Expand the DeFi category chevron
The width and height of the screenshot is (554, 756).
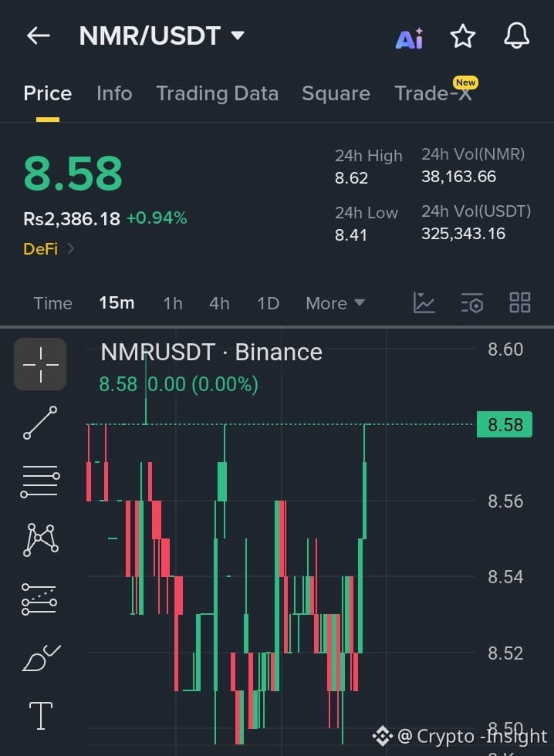[x=70, y=248]
